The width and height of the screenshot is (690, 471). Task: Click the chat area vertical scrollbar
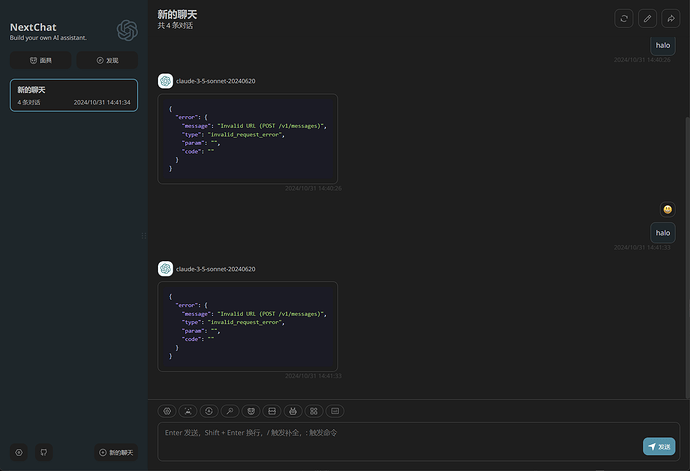coord(687,258)
